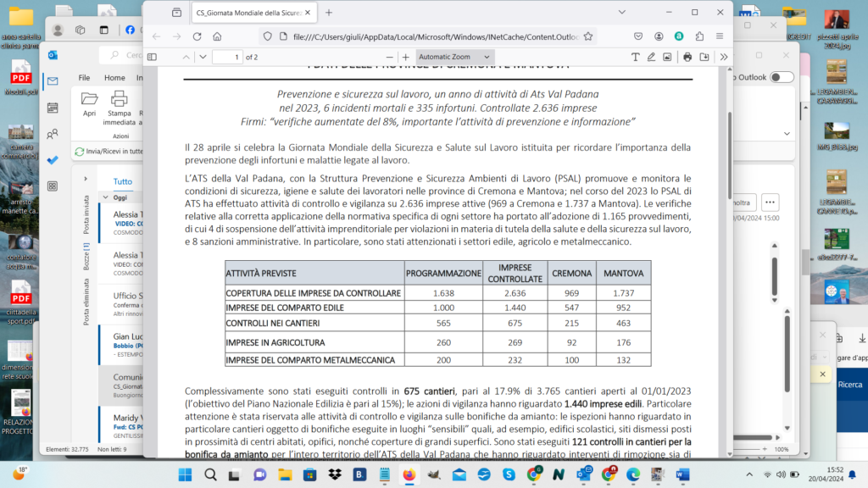Open the Outlook Calendar from the sidebar
Image resolution: width=868 pixels, height=488 pixels.
[x=53, y=108]
